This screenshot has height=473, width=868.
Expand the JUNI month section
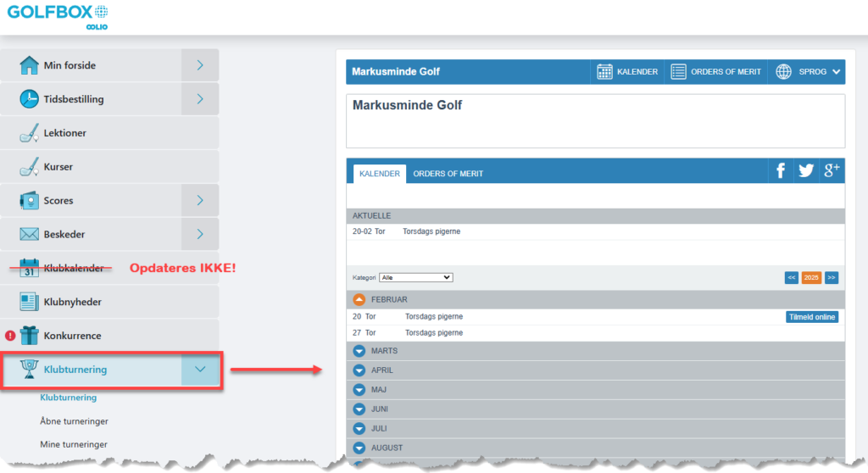point(359,409)
